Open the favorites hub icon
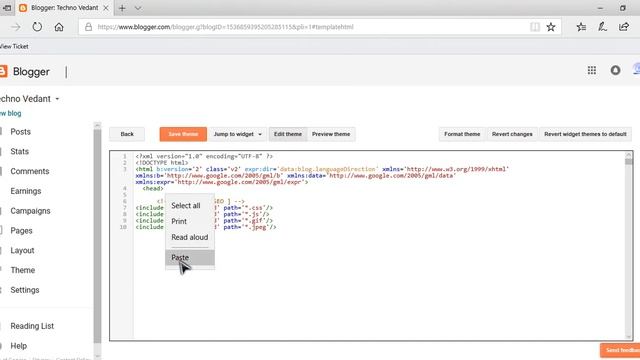 coord(581,27)
